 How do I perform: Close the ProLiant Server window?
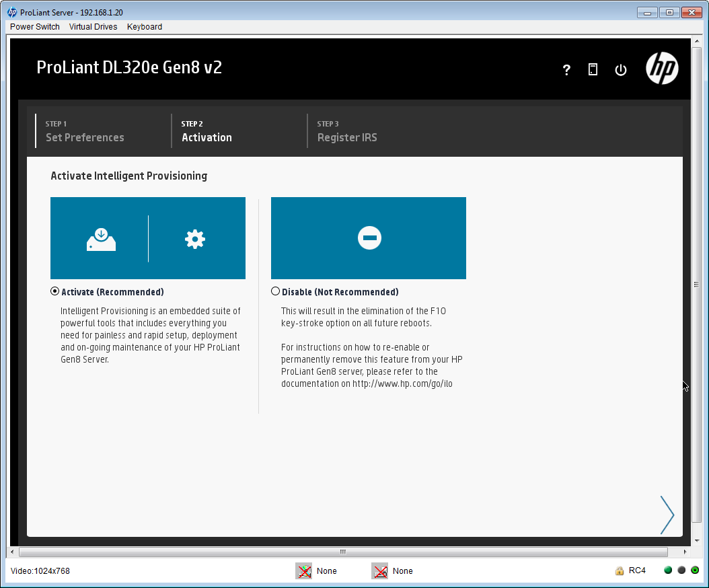(x=692, y=13)
